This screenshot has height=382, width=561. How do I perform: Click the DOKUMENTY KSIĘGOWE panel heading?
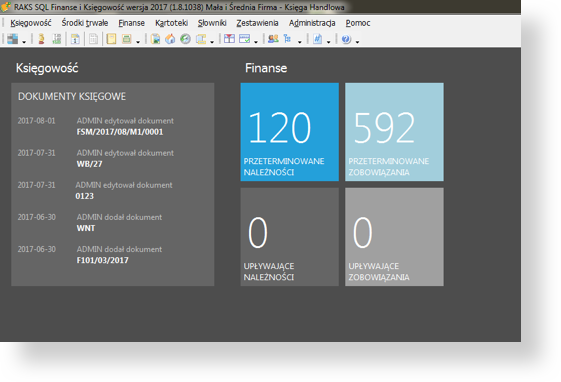point(72,97)
